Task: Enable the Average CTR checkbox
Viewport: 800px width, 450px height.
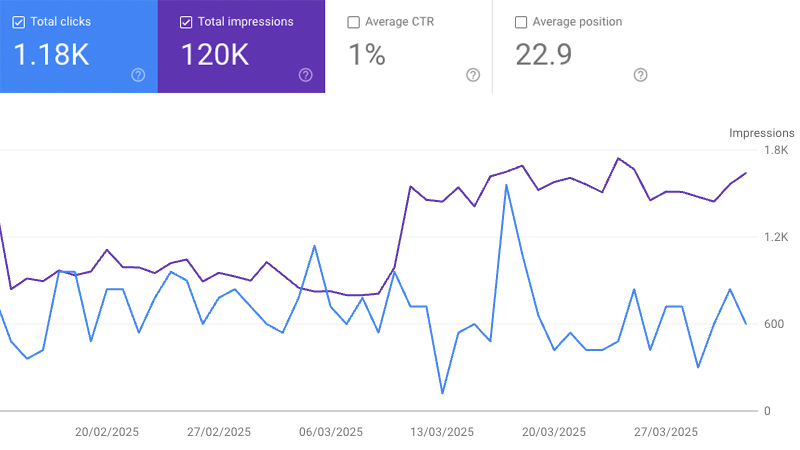Action: [353, 22]
